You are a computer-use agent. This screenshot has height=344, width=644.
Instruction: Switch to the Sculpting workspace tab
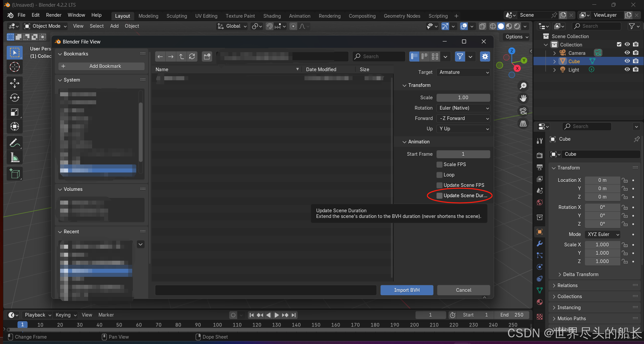pos(177,16)
